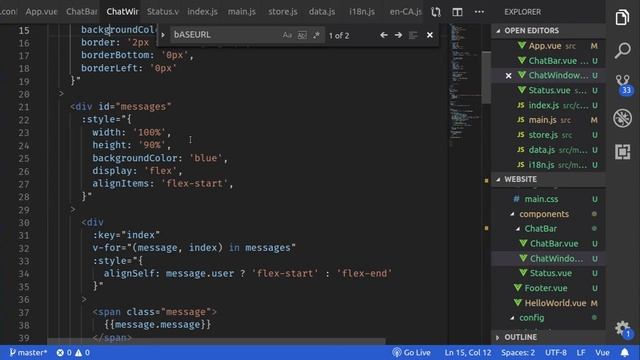Viewport: 640px width, 360px height.
Task: Switch to store.js editor tab
Action: [x=283, y=12]
